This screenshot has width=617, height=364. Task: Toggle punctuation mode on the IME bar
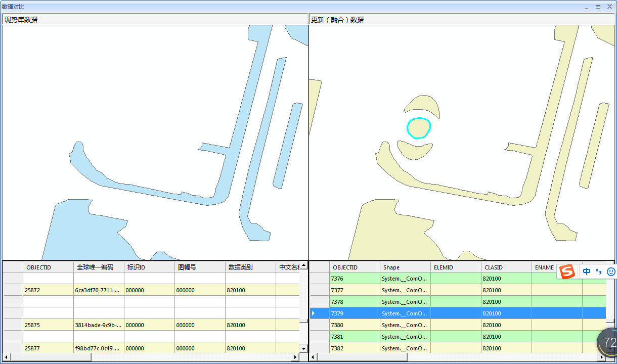pos(599,271)
